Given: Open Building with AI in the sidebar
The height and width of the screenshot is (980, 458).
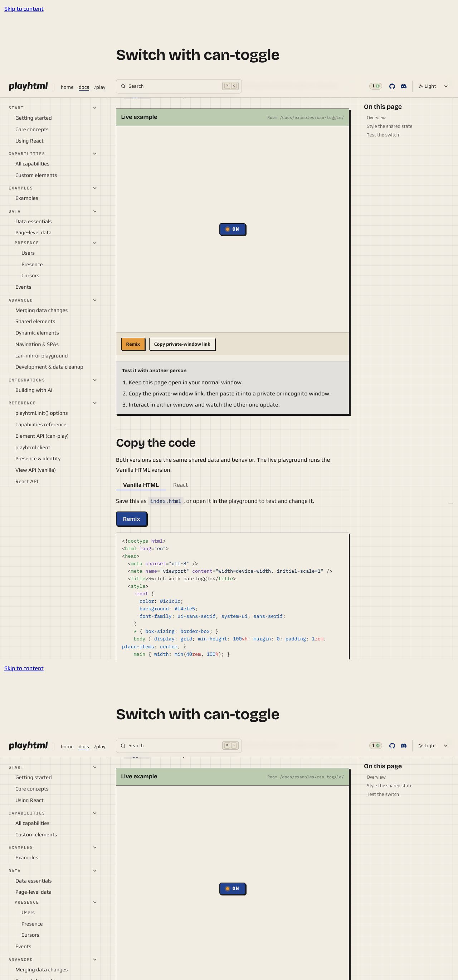Looking at the screenshot, I should pyautogui.click(x=34, y=390).
